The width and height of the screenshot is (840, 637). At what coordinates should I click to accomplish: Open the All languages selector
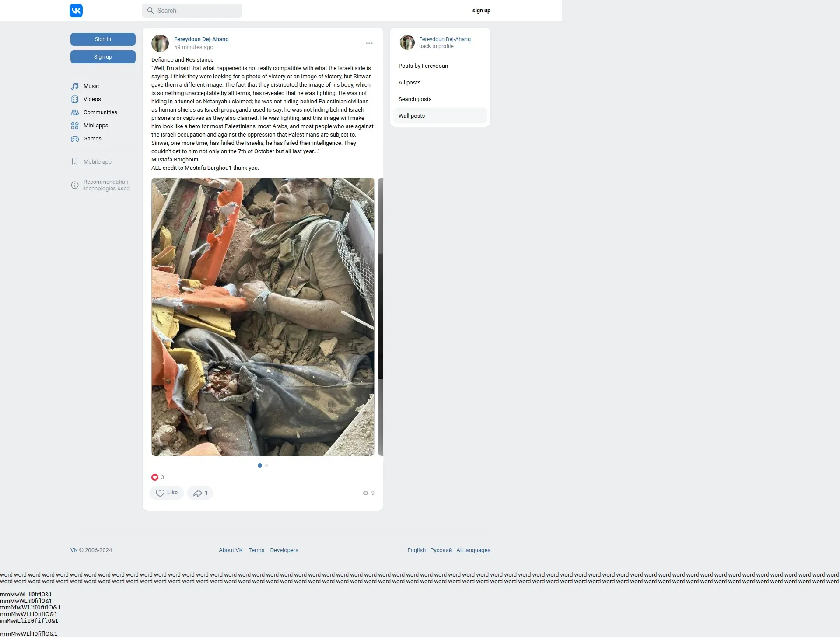point(473,550)
